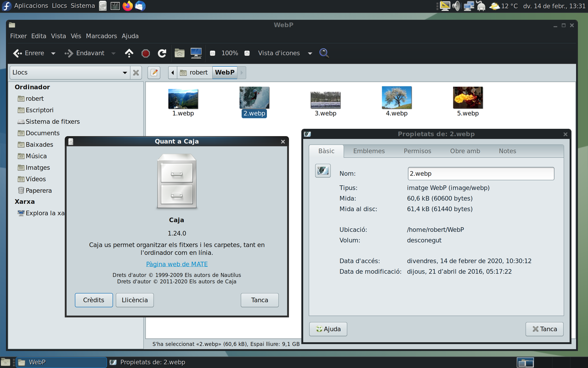Switch to the Emblemes tab
Screen dimensions: 588x368
pyautogui.click(x=369, y=151)
